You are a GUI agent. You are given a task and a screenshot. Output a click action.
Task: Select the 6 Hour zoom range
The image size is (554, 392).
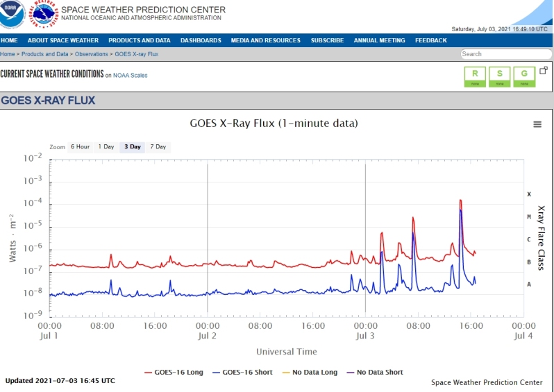[79, 147]
